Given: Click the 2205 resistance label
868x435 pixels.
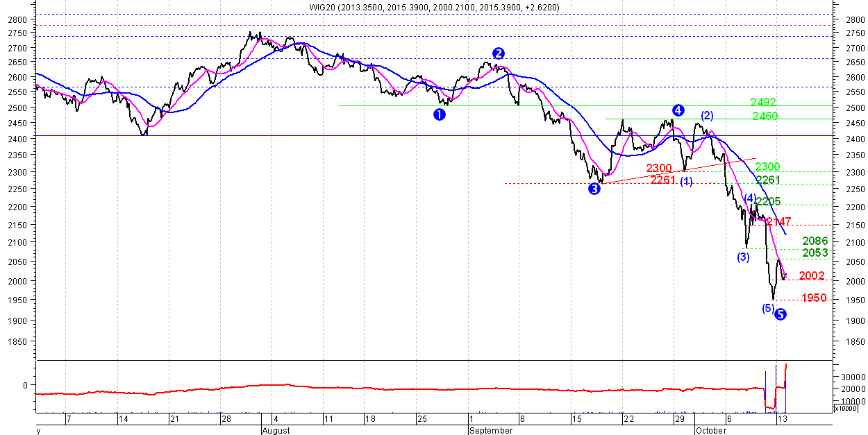Looking at the screenshot, I should (x=769, y=201).
